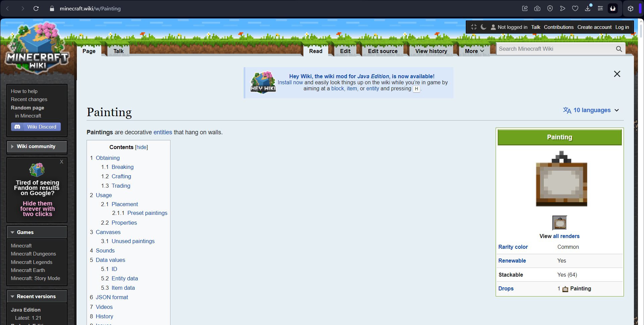Open the Edit tab
Image resolution: width=644 pixels, height=325 pixels.
tap(345, 51)
